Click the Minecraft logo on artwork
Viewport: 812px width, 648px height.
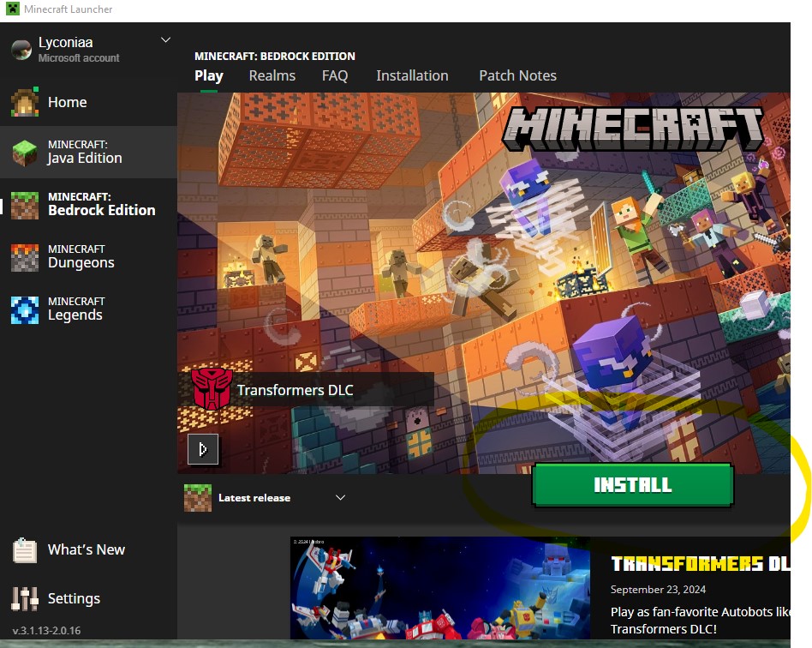coord(632,129)
